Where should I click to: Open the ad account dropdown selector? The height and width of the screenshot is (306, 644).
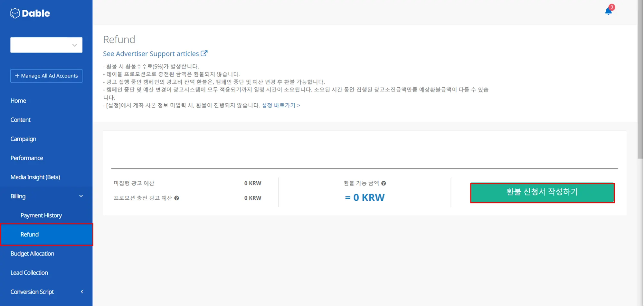(46, 45)
